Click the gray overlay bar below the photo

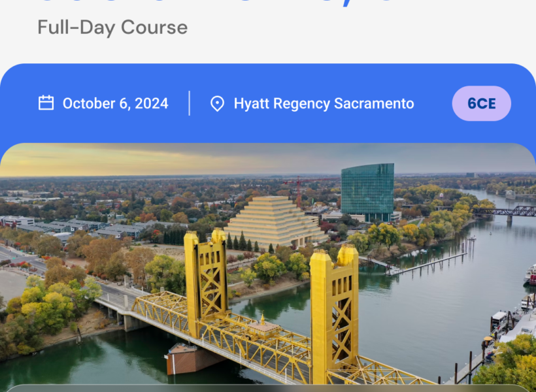click(x=268, y=388)
